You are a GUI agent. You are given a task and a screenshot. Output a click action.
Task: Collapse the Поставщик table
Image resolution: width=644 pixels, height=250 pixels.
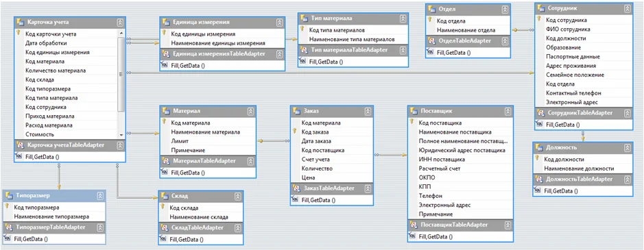508,111
